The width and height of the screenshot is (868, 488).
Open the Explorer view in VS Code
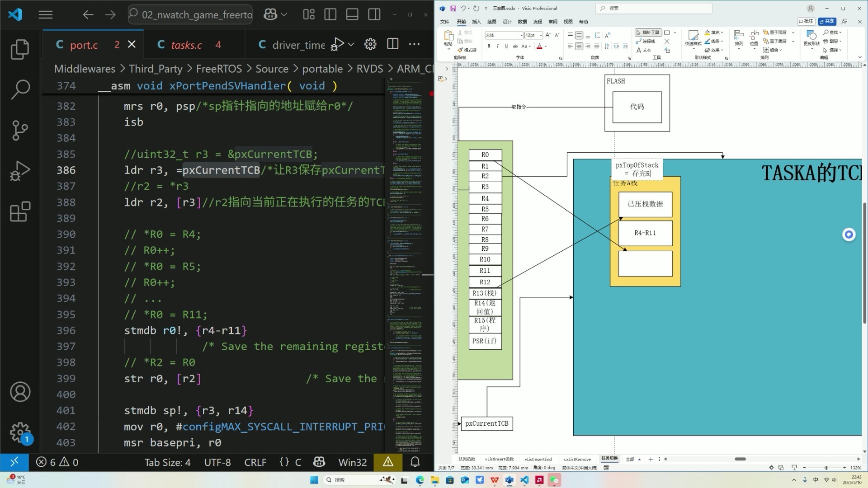20,49
